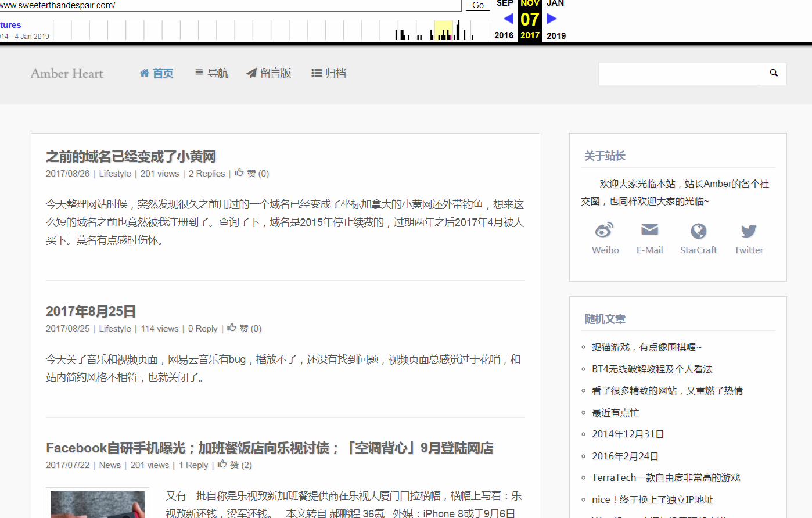Screen dimensions: 812x518
Task: Open the Twitter bird icon
Action: 749,231
